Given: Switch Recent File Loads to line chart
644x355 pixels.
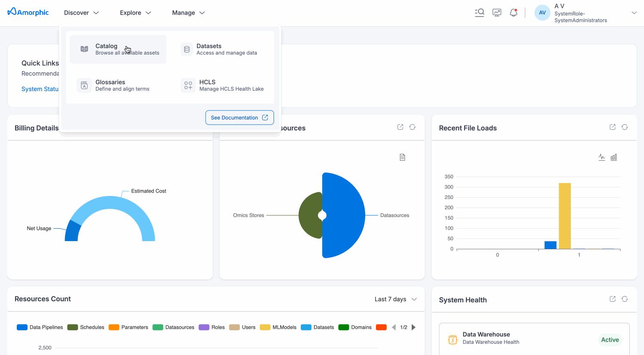Looking at the screenshot, I should [602, 157].
